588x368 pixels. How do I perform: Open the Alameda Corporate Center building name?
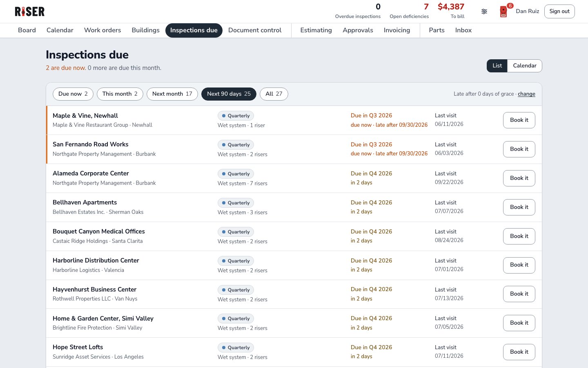(91, 173)
